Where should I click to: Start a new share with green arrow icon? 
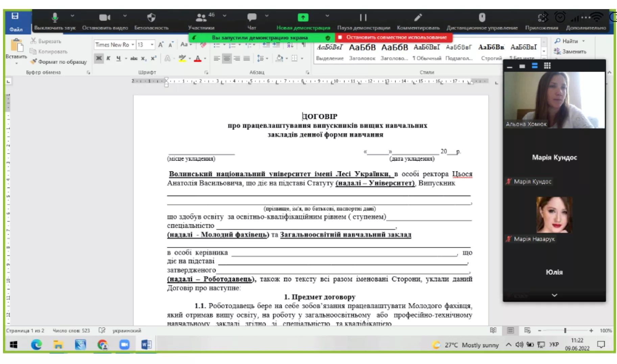pyautogui.click(x=303, y=18)
